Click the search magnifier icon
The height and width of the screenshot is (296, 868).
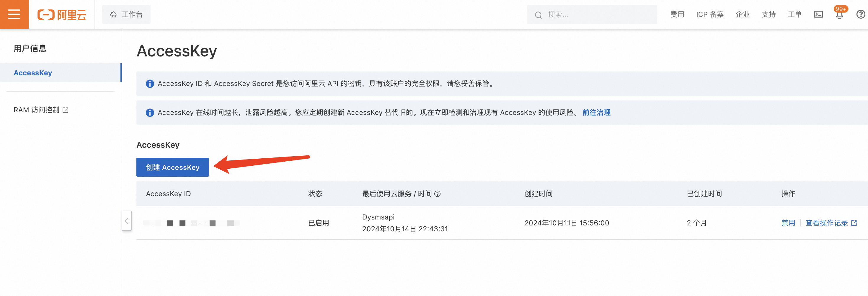[x=538, y=15]
